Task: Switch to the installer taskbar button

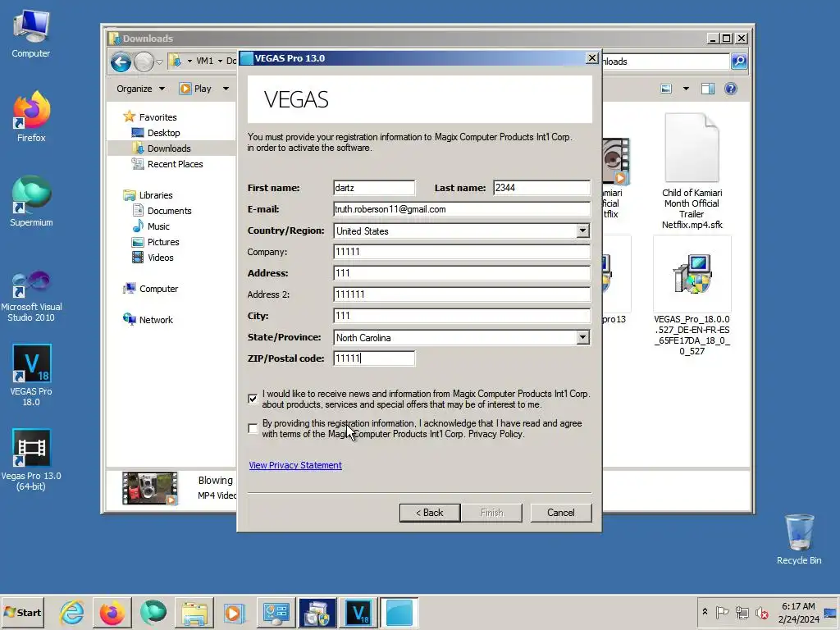Action: point(317,613)
